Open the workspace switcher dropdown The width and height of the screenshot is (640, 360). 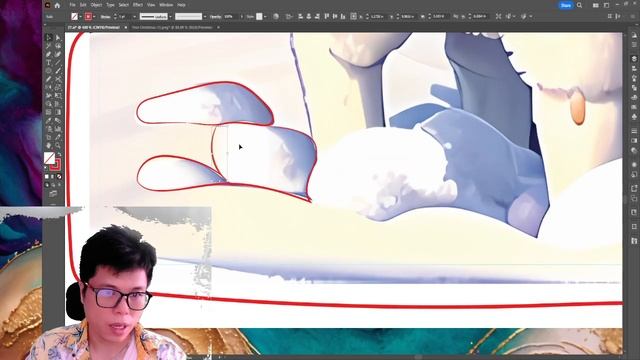607,5
